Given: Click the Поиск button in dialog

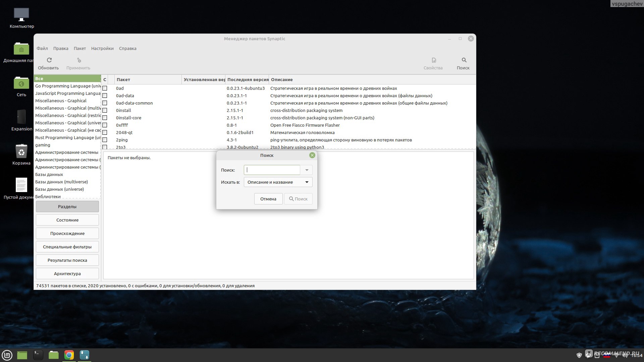Looking at the screenshot, I should [x=298, y=198].
